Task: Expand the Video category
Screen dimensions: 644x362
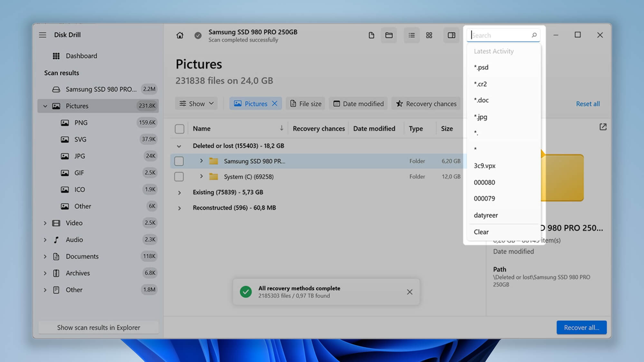Action: [x=45, y=223]
